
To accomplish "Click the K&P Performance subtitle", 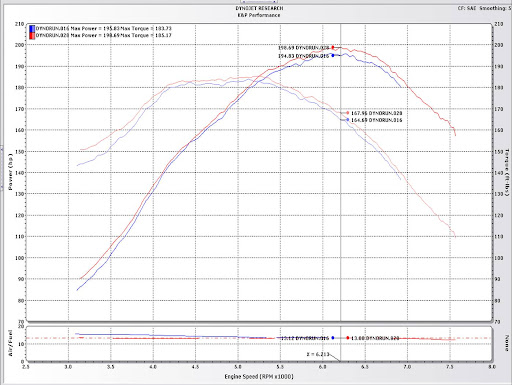I will click(259, 15).
